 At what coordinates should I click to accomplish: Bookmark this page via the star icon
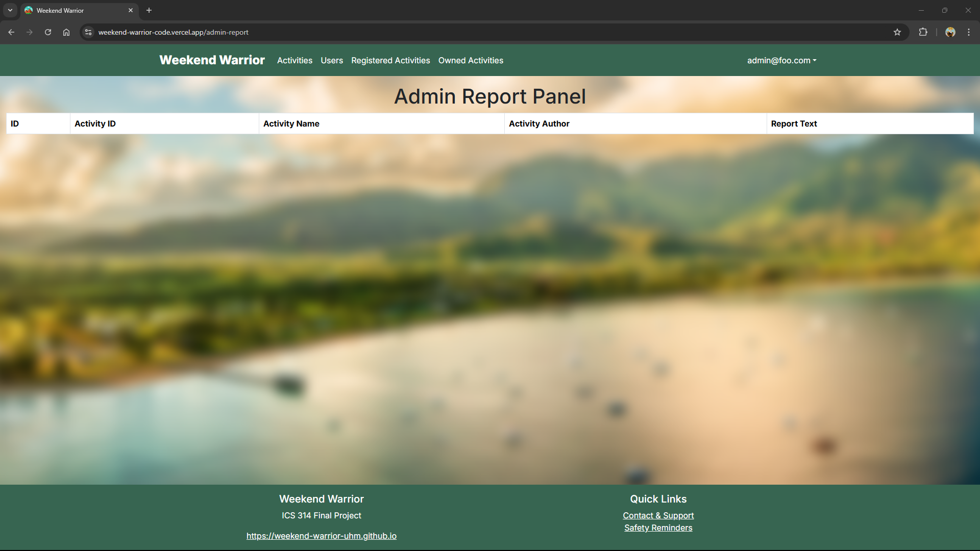897,32
